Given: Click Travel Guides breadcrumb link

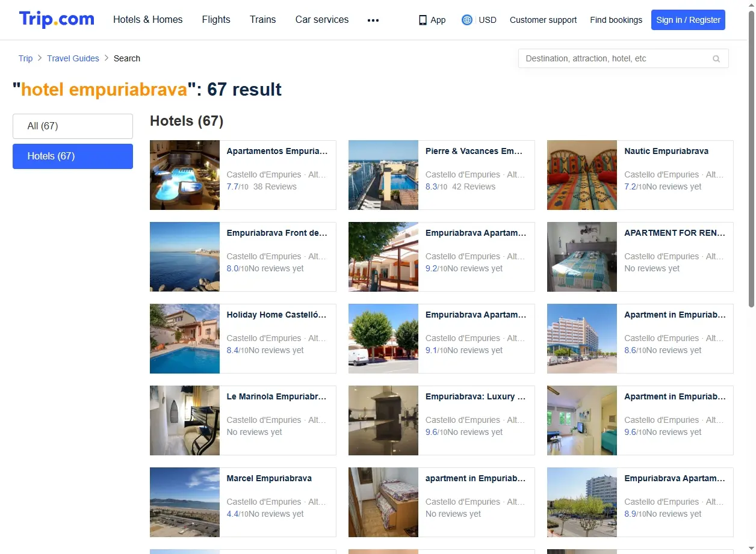Looking at the screenshot, I should (73, 58).
